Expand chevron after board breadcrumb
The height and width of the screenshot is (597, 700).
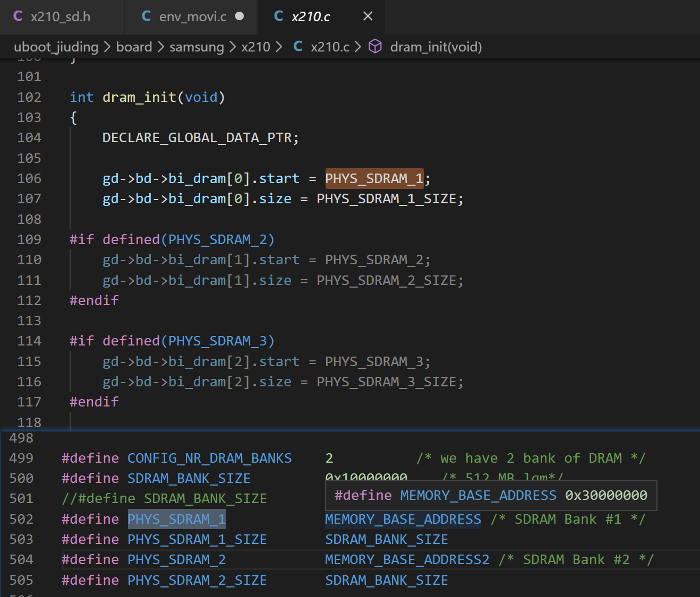[161, 47]
